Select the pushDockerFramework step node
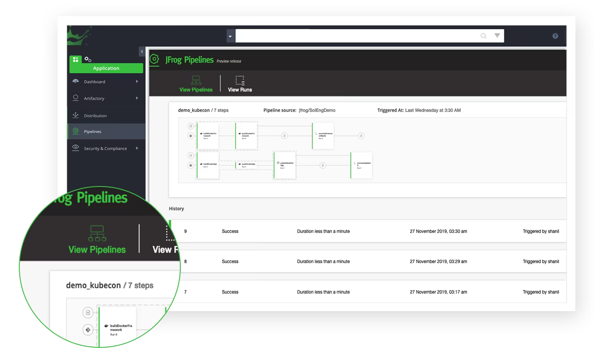The width and height of the screenshot is (594, 364). click(246, 136)
